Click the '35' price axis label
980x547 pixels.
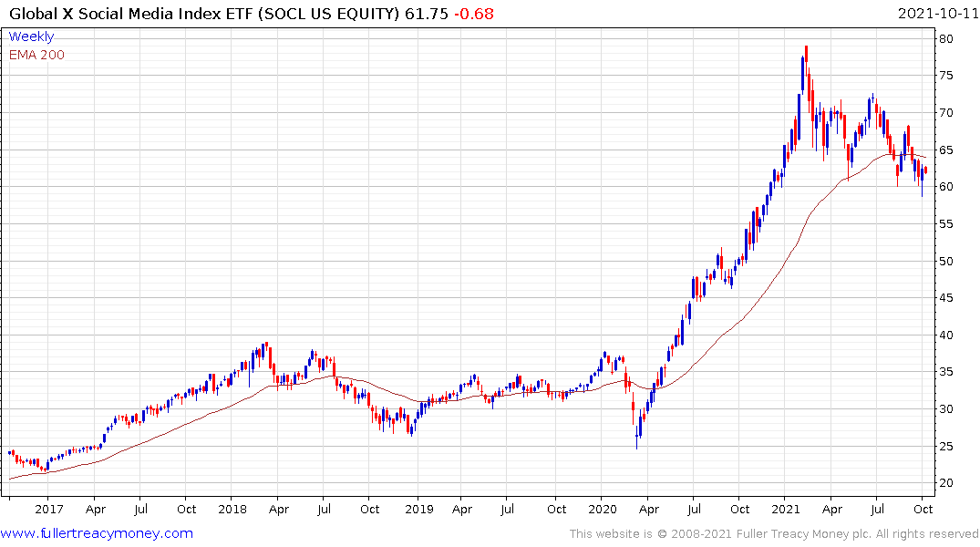[945, 372]
